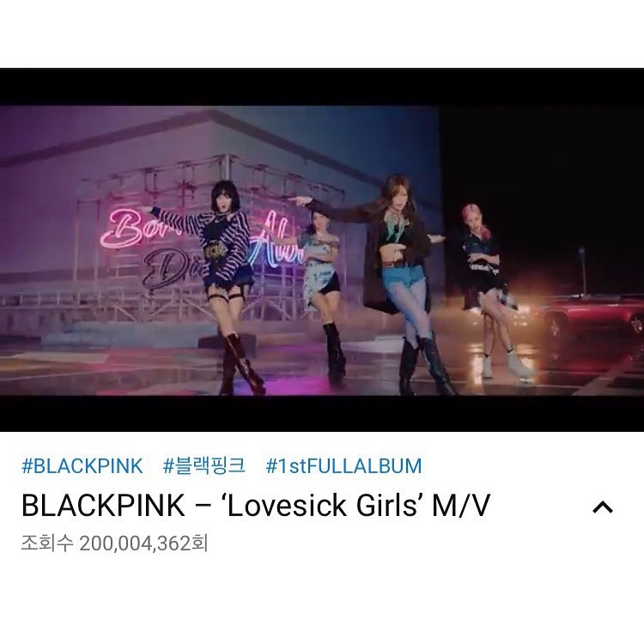This screenshot has width=644, height=644.
Task: Tap the bottom black letterbox bar of player
Action: [322, 413]
